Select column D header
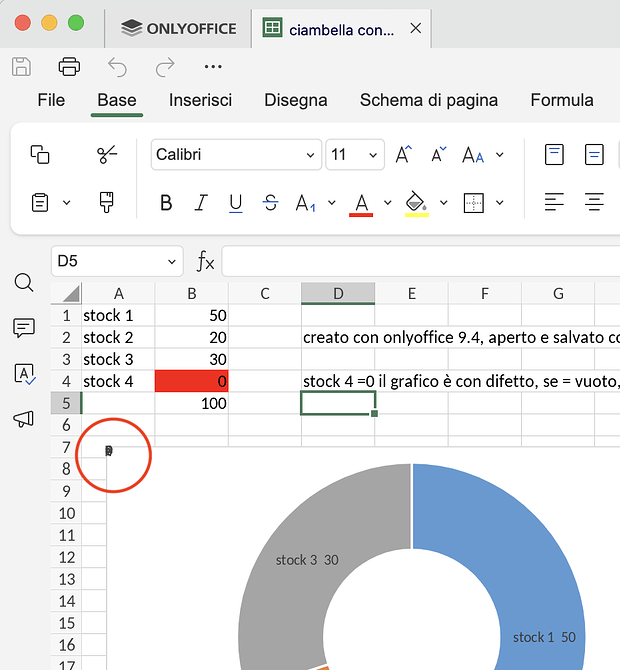 [338, 294]
